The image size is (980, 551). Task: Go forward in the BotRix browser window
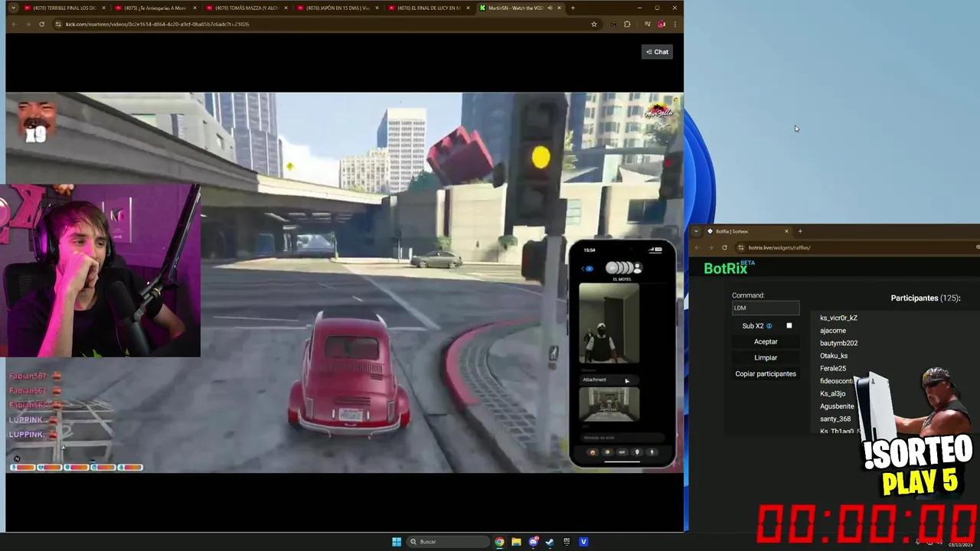[x=710, y=247]
